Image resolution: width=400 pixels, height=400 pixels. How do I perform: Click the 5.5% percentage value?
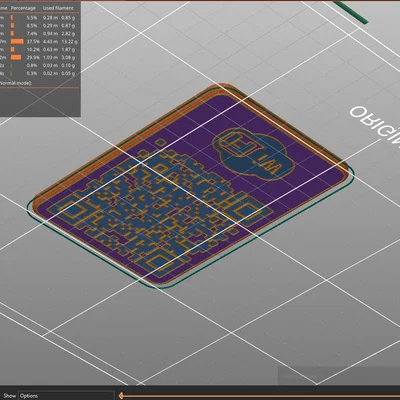32,18
